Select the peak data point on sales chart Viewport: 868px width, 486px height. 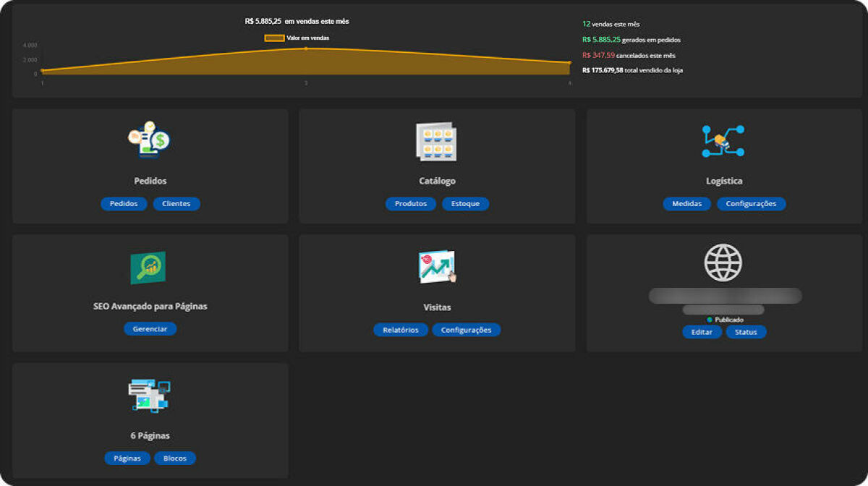305,46
